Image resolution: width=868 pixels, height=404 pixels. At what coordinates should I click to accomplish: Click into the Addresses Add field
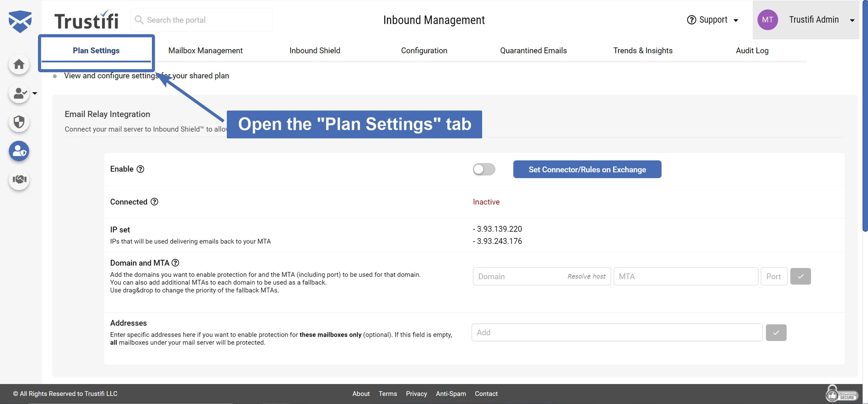(x=617, y=333)
